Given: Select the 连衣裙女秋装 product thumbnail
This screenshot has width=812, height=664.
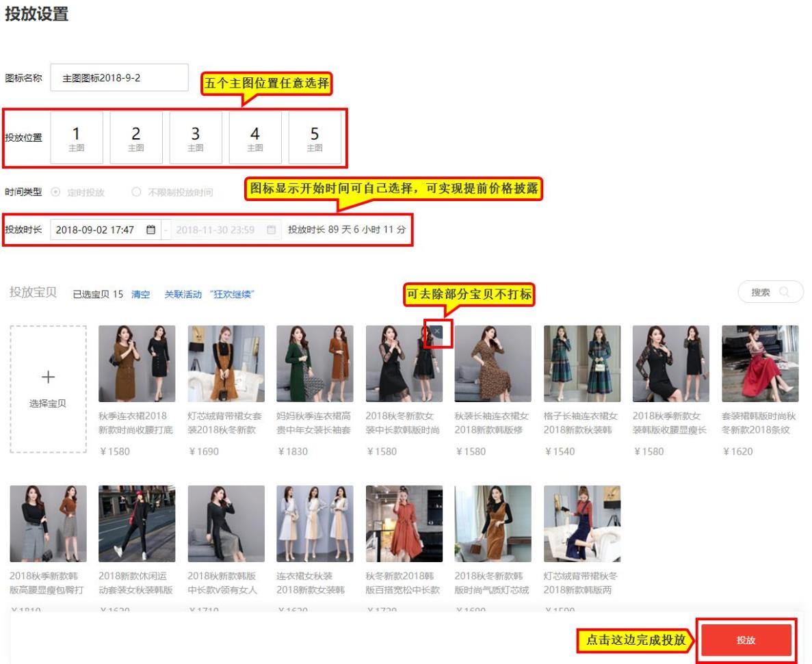Looking at the screenshot, I should [315, 524].
